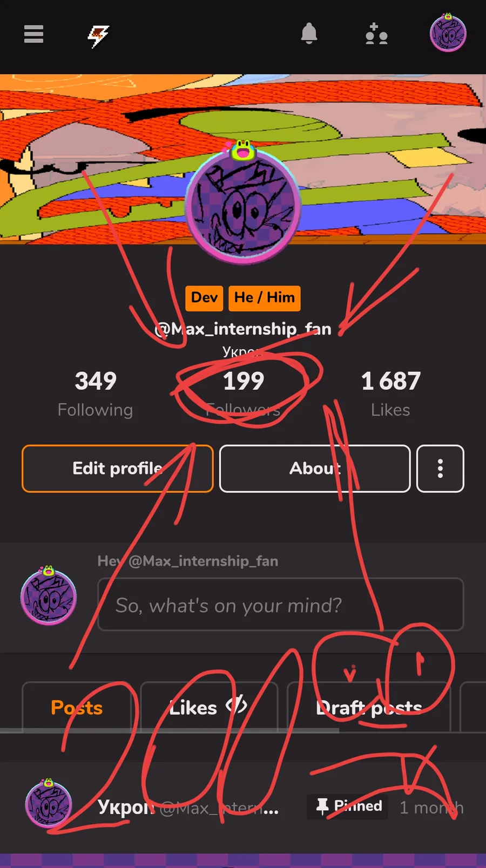Tap the Dev badge
The height and width of the screenshot is (868, 486).
(204, 298)
